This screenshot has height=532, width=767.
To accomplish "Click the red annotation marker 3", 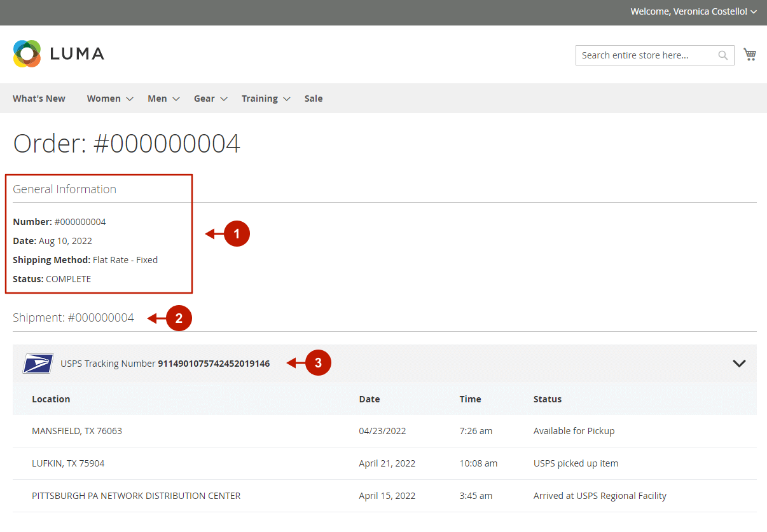I will pos(318,364).
